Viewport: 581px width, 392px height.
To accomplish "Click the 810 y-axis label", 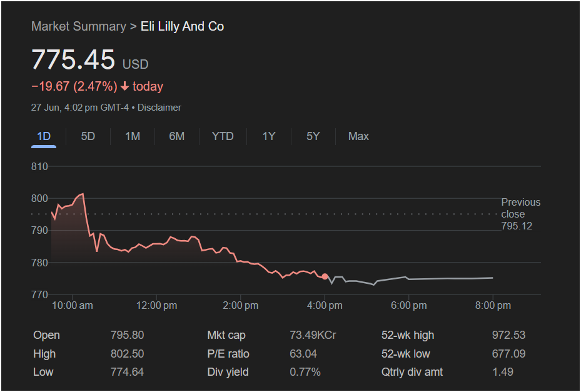I will point(39,167).
